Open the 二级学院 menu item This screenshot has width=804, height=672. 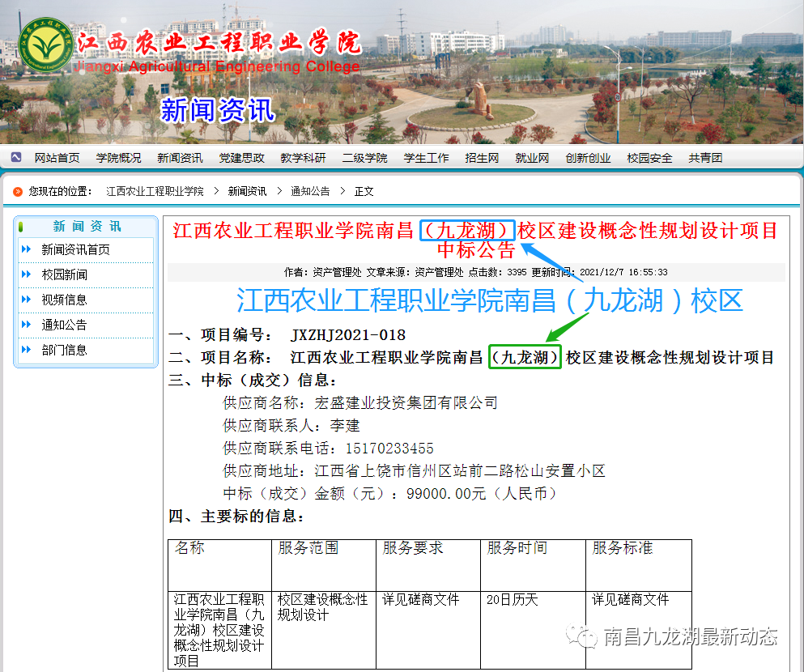pyautogui.click(x=364, y=158)
